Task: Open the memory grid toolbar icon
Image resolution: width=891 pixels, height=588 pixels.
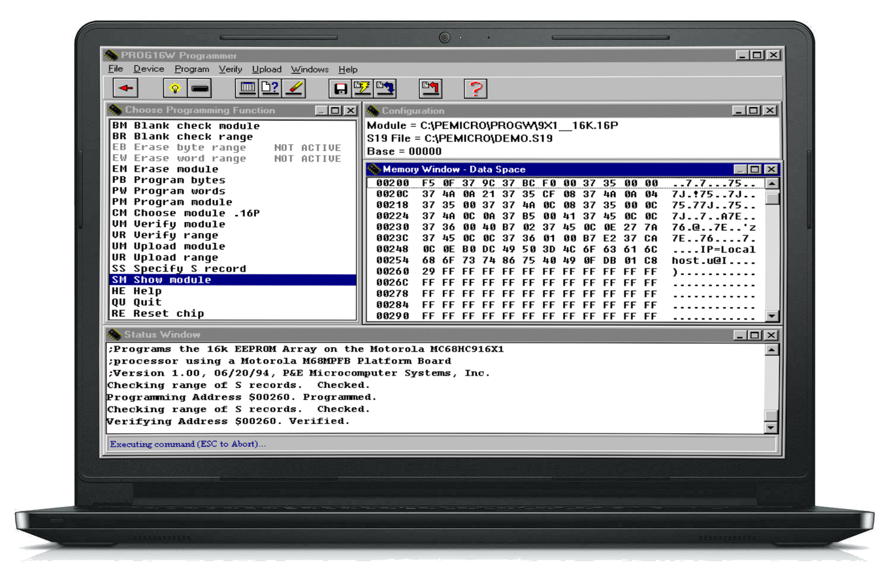Action: tap(249, 88)
